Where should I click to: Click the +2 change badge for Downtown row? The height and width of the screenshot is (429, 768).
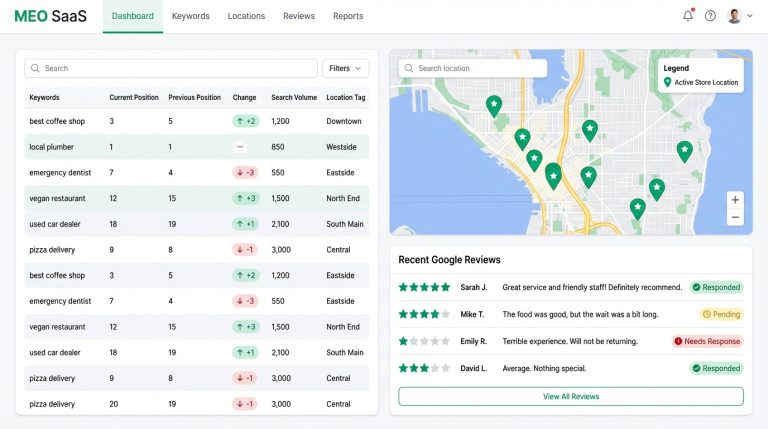[245, 121]
